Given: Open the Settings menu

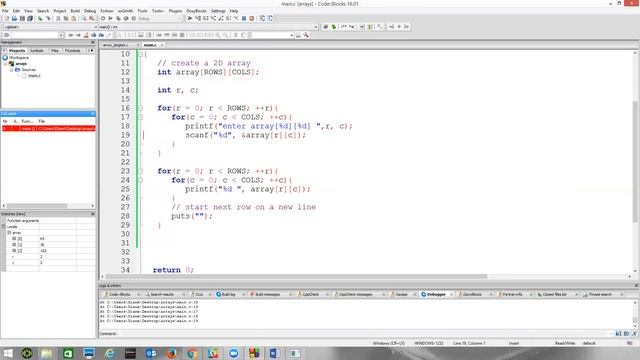Looking at the screenshot, I should pyautogui.click(x=218, y=11).
